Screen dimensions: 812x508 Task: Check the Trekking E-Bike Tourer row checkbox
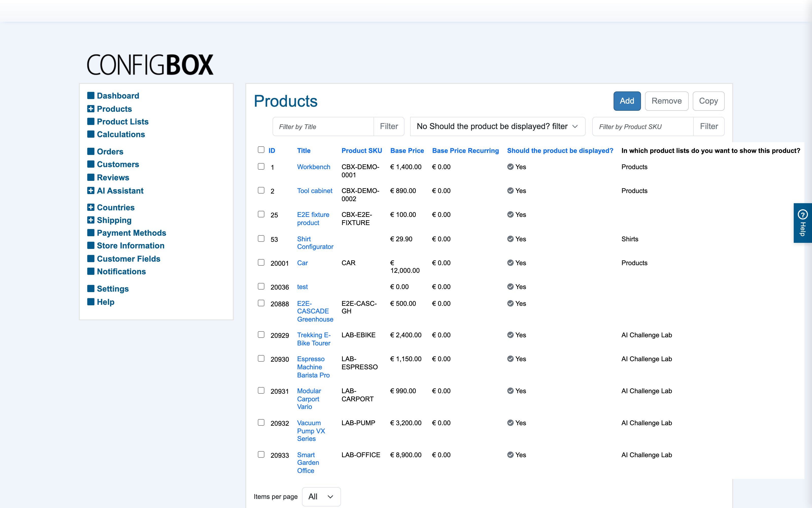(261, 335)
